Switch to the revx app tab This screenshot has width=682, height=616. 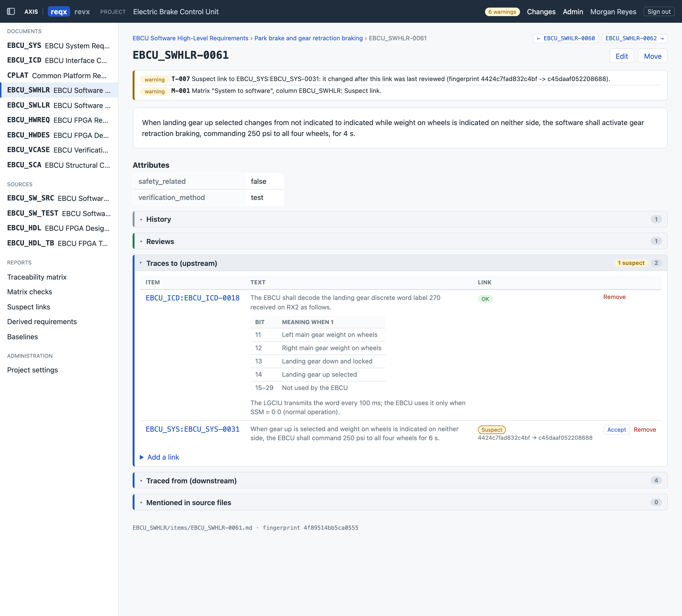point(82,12)
